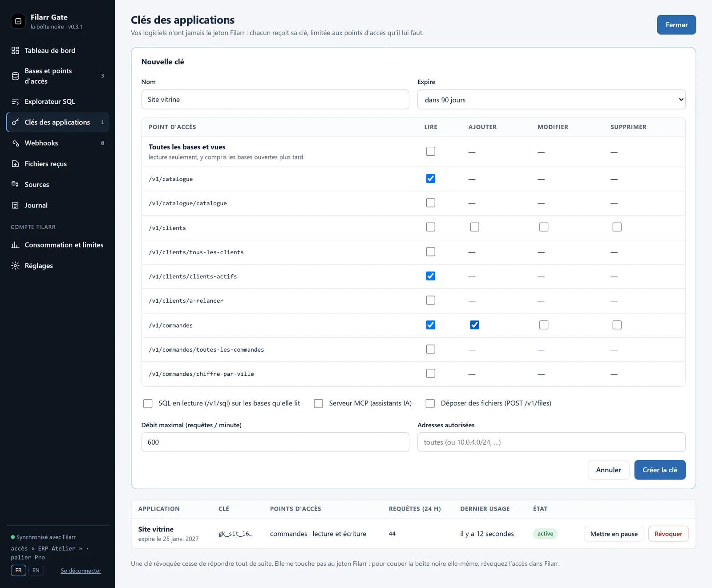
Task: Open Webhooks in the sidebar
Action: tap(57, 143)
